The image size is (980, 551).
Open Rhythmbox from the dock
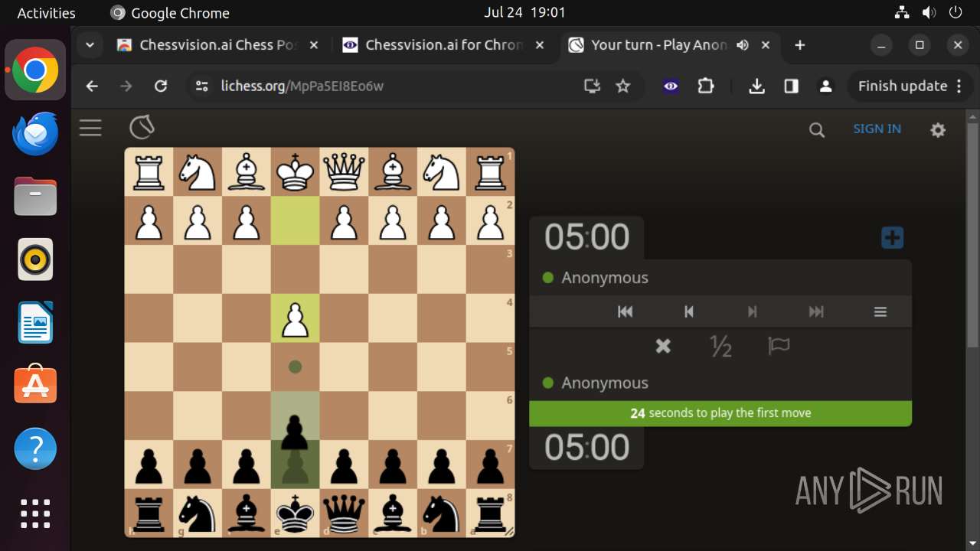pos(35,259)
